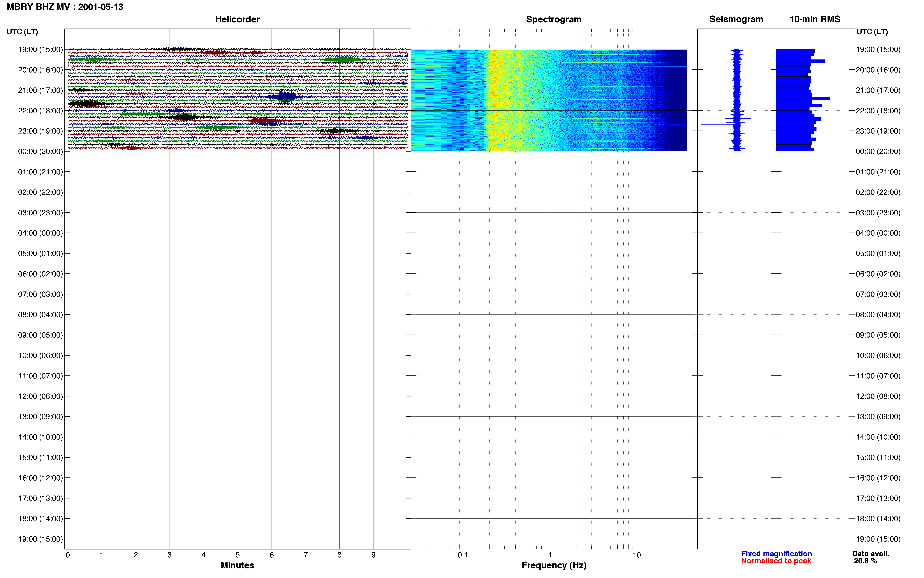The image size is (924, 578).
Task: Click the 'Data avail.' label
Action: (870, 554)
